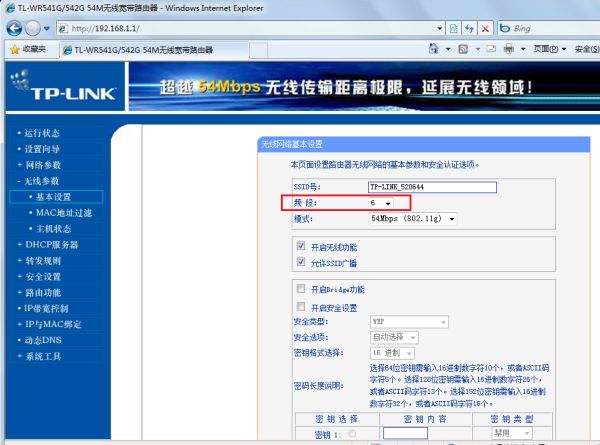Open the 安全(S) Safety menu

point(587,49)
